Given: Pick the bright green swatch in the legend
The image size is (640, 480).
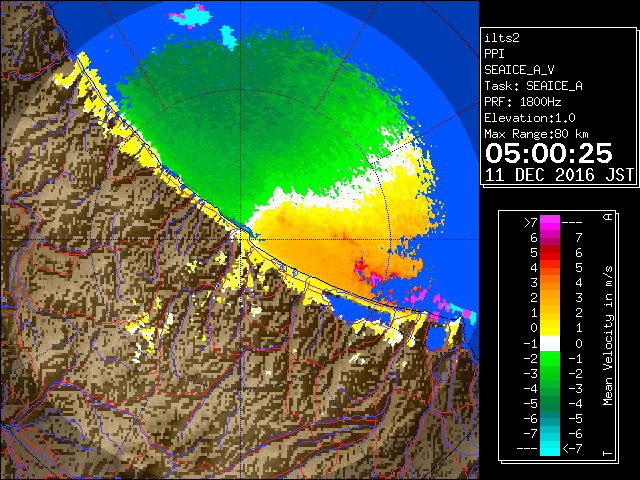Looking at the screenshot, I should click(x=550, y=358).
